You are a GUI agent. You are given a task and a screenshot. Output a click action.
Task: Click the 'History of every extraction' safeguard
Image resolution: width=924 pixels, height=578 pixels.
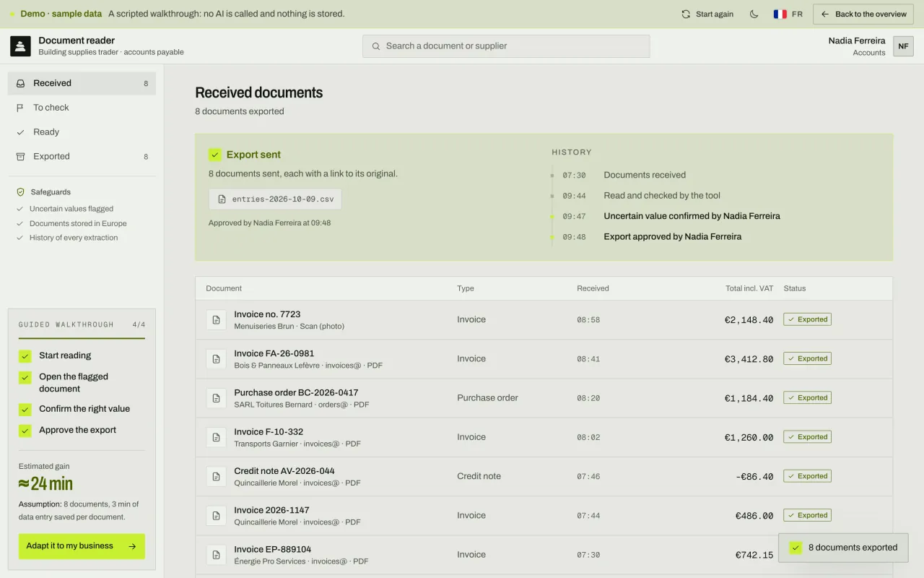(x=73, y=238)
